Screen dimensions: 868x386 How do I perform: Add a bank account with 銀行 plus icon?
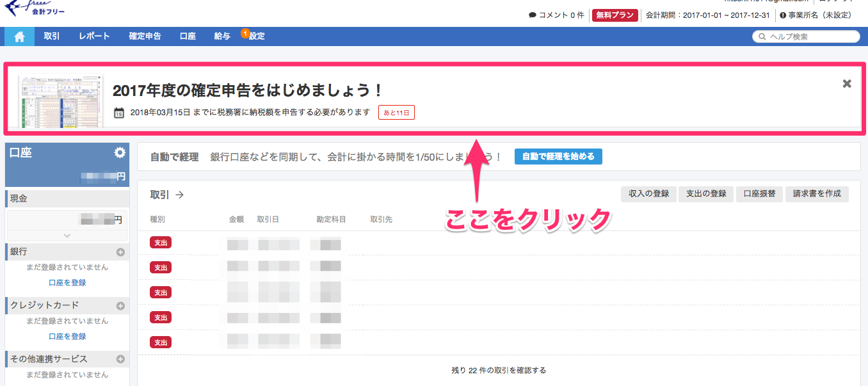(120, 252)
